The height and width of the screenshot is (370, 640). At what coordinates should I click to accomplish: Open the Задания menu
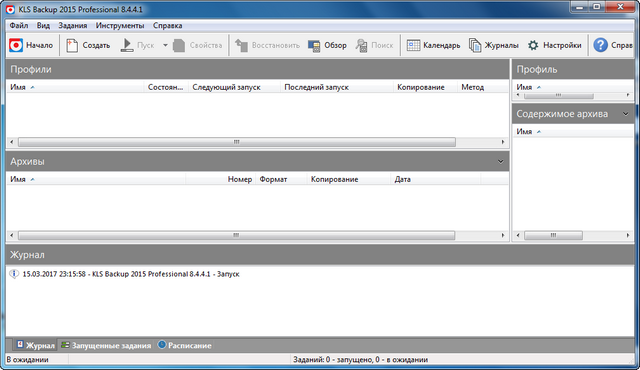pyautogui.click(x=73, y=25)
